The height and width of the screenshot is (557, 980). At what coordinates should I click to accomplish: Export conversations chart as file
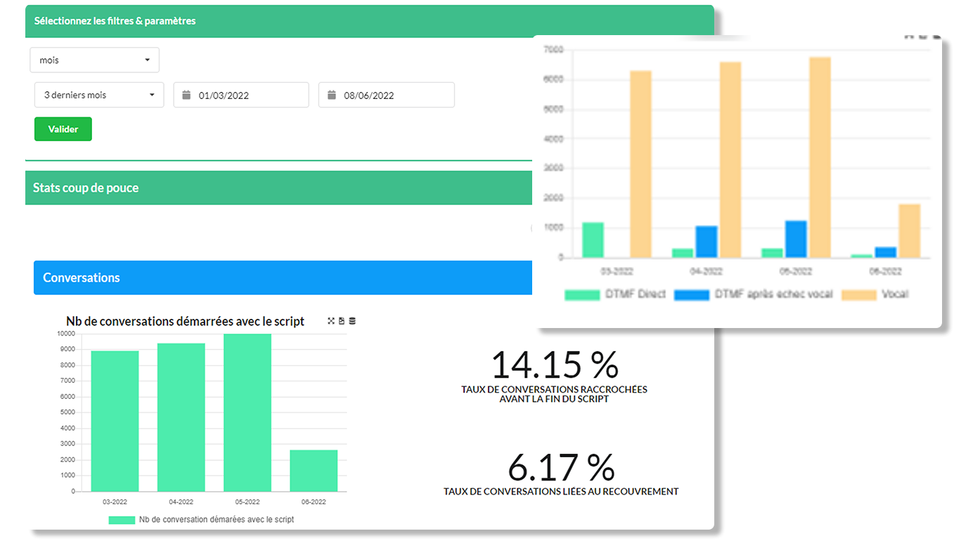pos(342,321)
